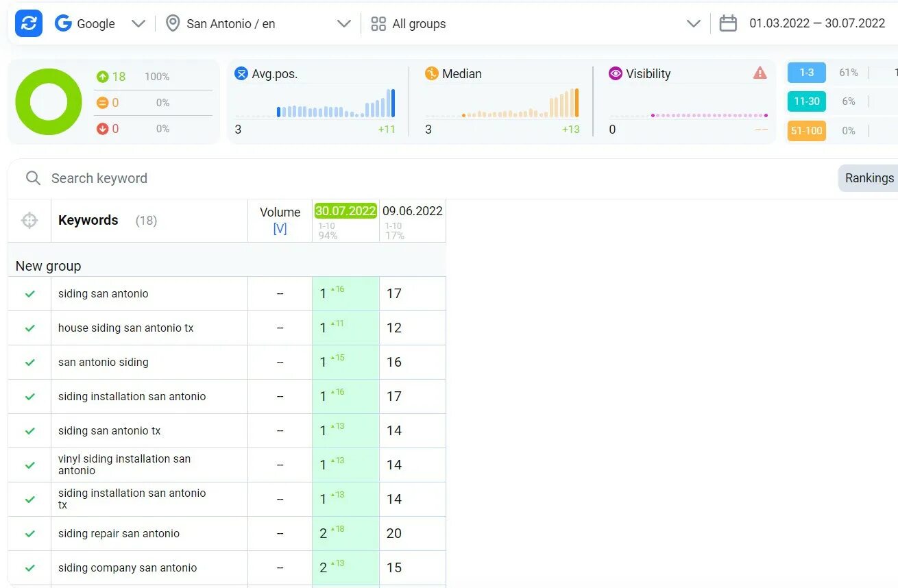The width and height of the screenshot is (898, 588).
Task: Click keyword siding installation san antonio tx
Action: (x=132, y=499)
